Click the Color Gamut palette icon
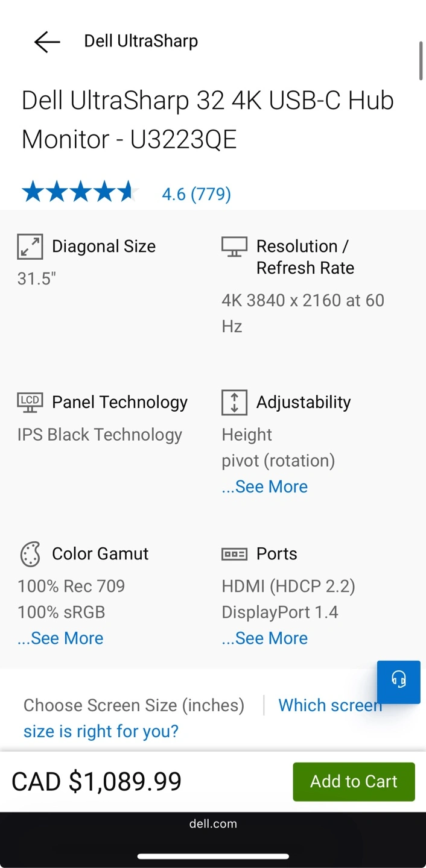The image size is (426, 868). point(30,554)
